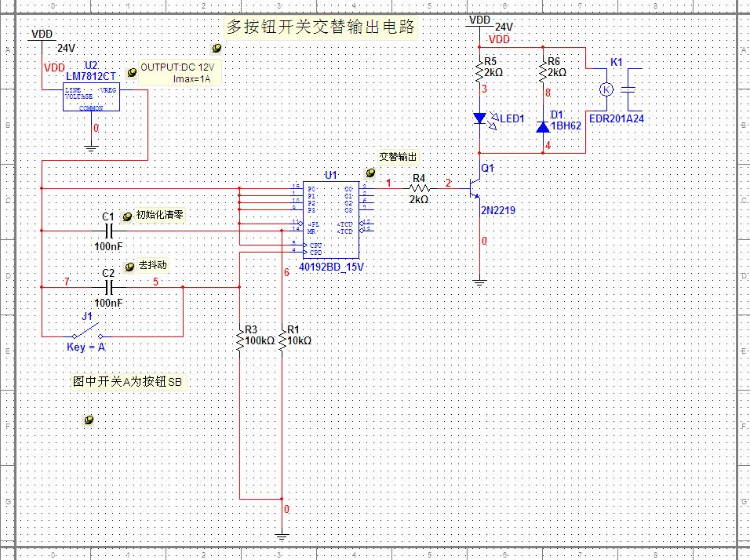
Task: Click comment pin left of OUTPUT:DC 12V note
Action: (x=132, y=72)
